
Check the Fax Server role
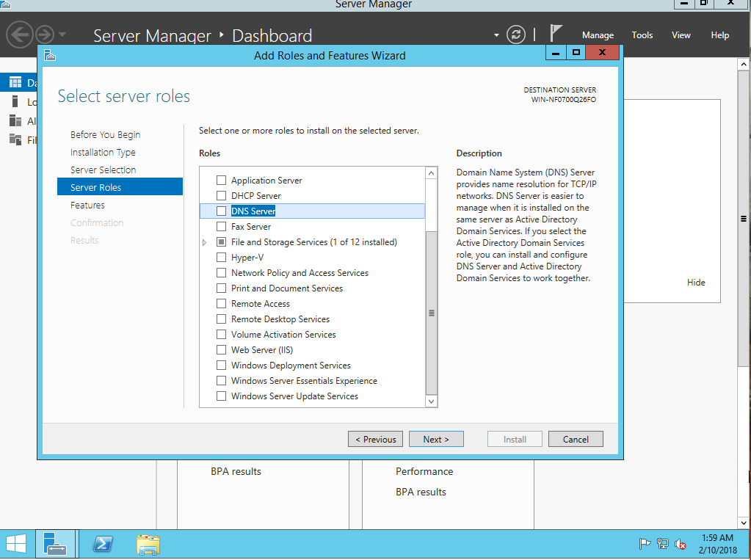click(x=221, y=226)
